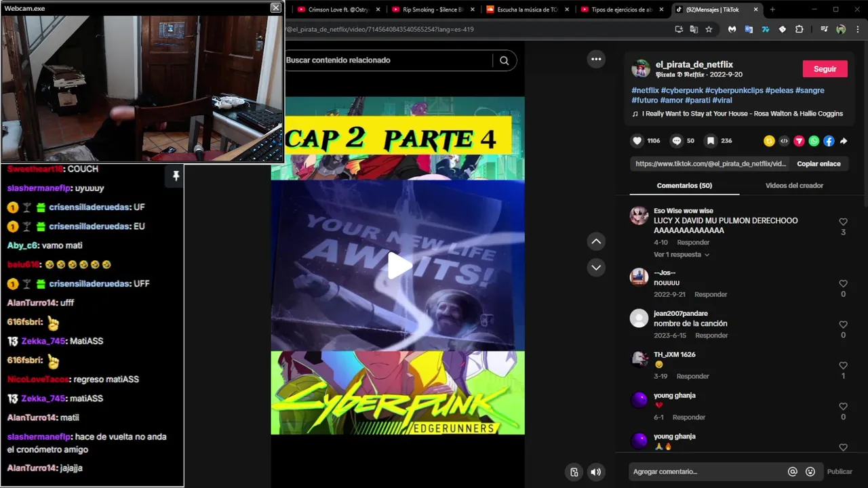Open the 'Tipos de ejercicios' tab

coord(620,9)
